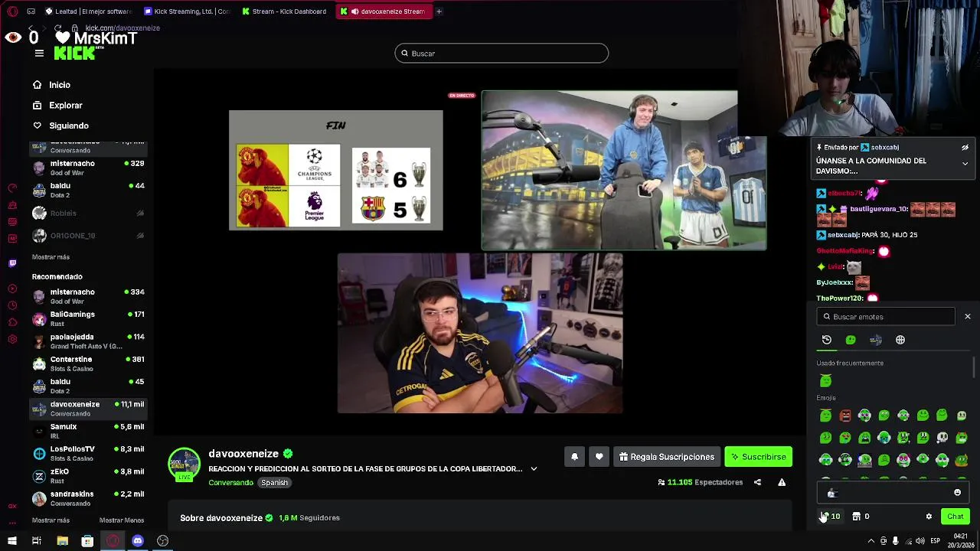980x551 pixels.
Task: Select the red angry emote
Action: click(845, 416)
